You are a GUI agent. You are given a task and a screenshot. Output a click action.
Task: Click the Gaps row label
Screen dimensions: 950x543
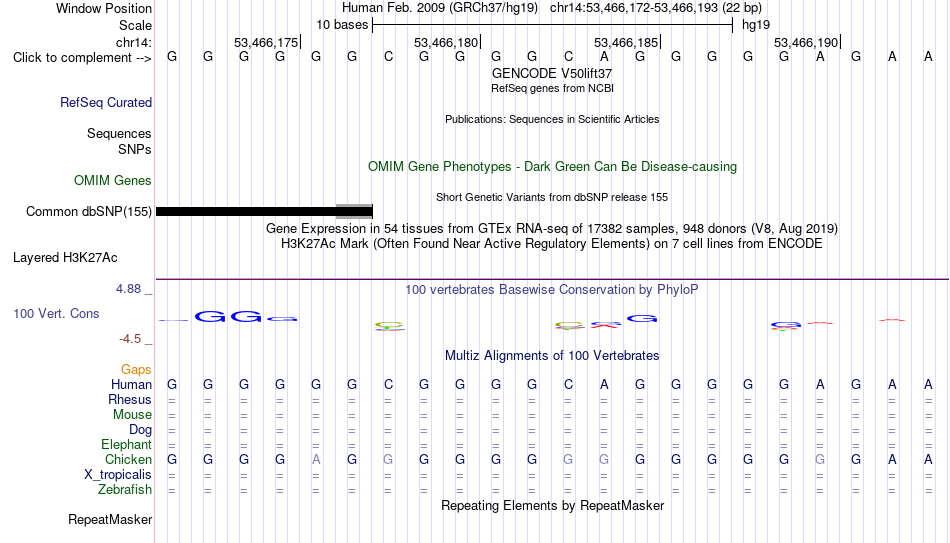[x=136, y=370]
